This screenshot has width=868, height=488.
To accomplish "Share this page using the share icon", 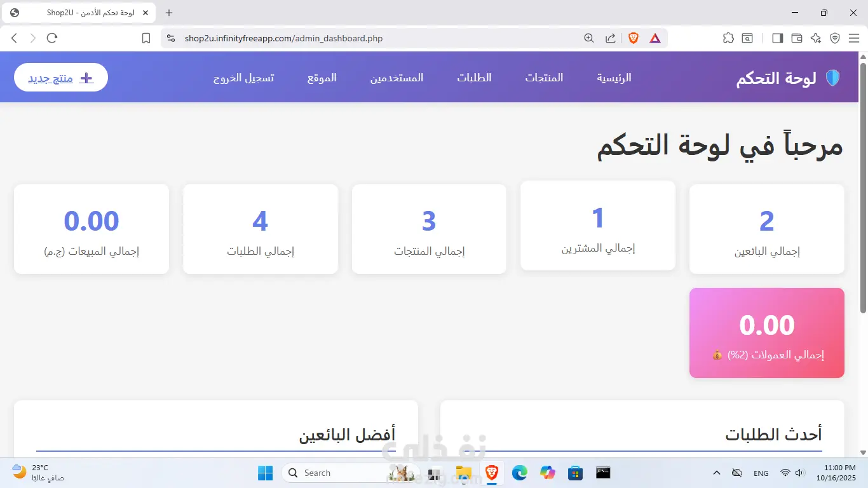I will [611, 38].
